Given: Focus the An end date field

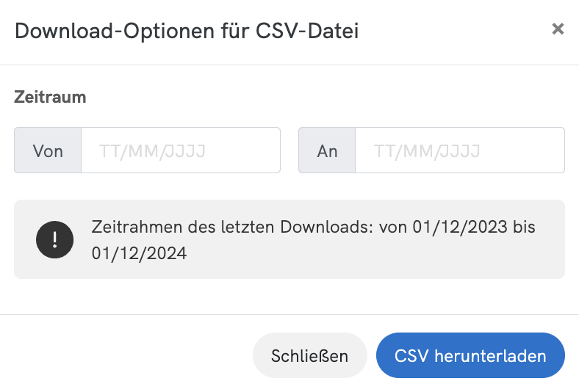Looking at the screenshot, I should pos(459,150).
